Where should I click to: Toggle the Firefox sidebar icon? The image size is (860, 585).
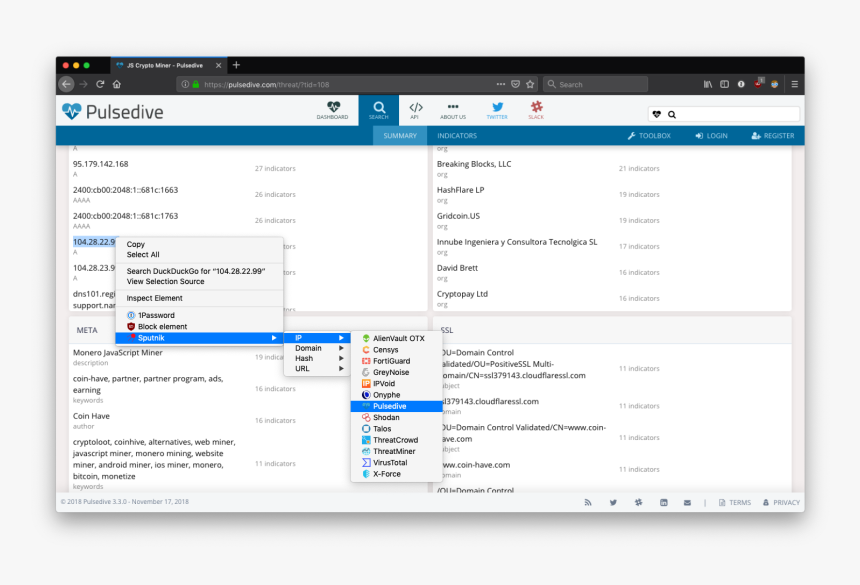point(725,84)
